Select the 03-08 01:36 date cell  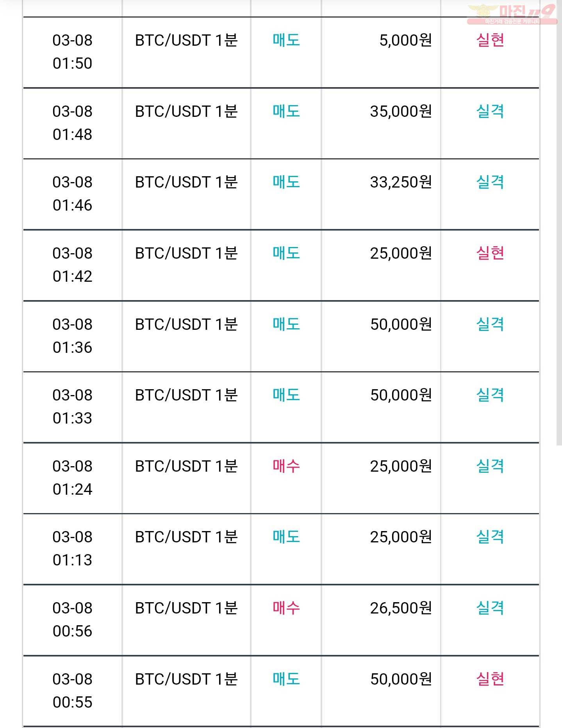click(x=72, y=336)
